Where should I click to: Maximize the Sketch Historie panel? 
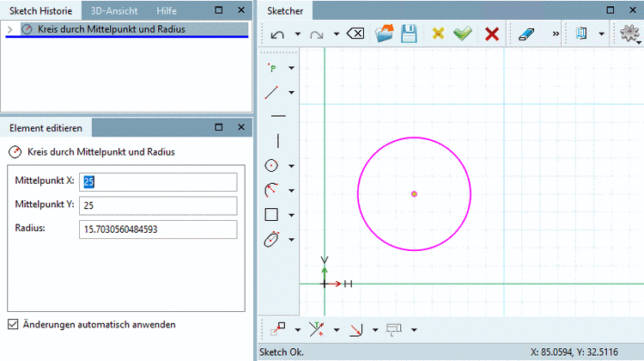[x=219, y=10]
